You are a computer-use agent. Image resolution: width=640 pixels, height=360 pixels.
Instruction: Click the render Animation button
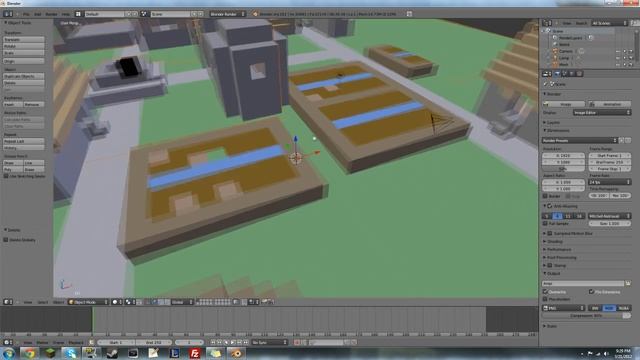pos(610,104)
